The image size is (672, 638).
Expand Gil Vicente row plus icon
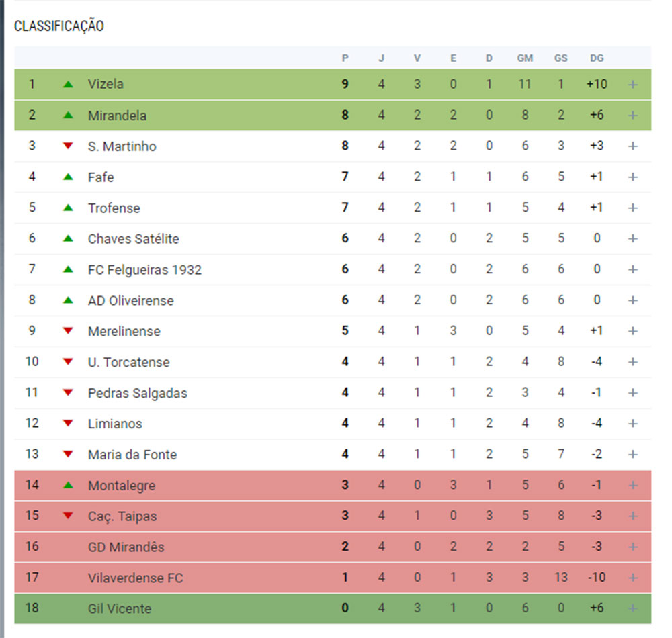coord(632,608)
